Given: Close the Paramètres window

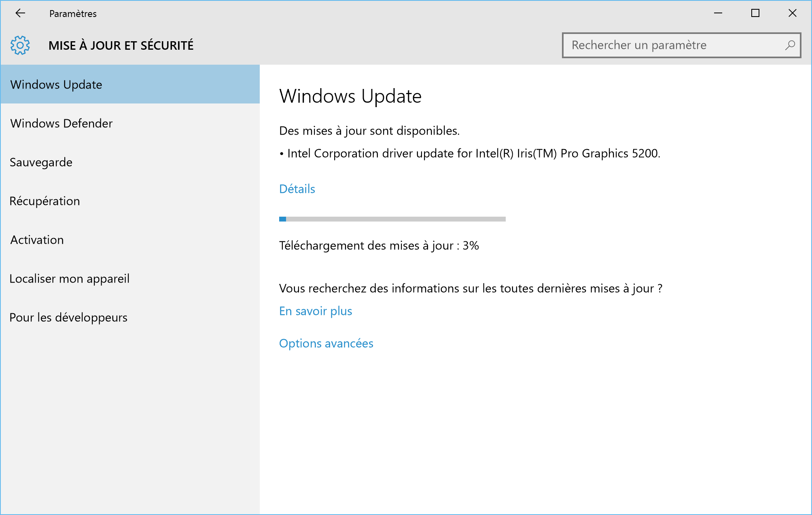Looking at the screenshot, I should [793, 13].
